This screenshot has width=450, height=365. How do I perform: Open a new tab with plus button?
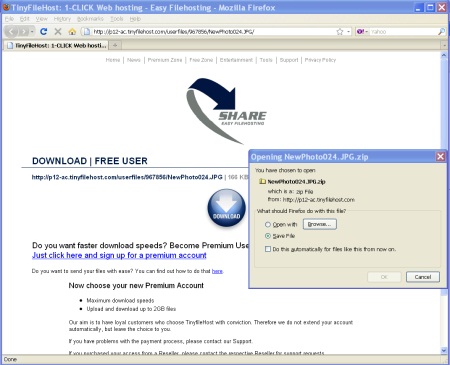coord(115,45)
